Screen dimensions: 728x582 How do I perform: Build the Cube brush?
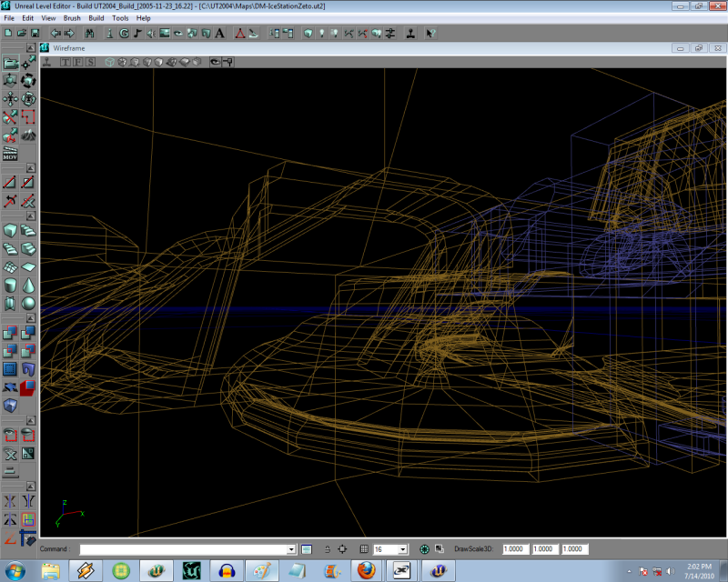(x=10, y=230)
